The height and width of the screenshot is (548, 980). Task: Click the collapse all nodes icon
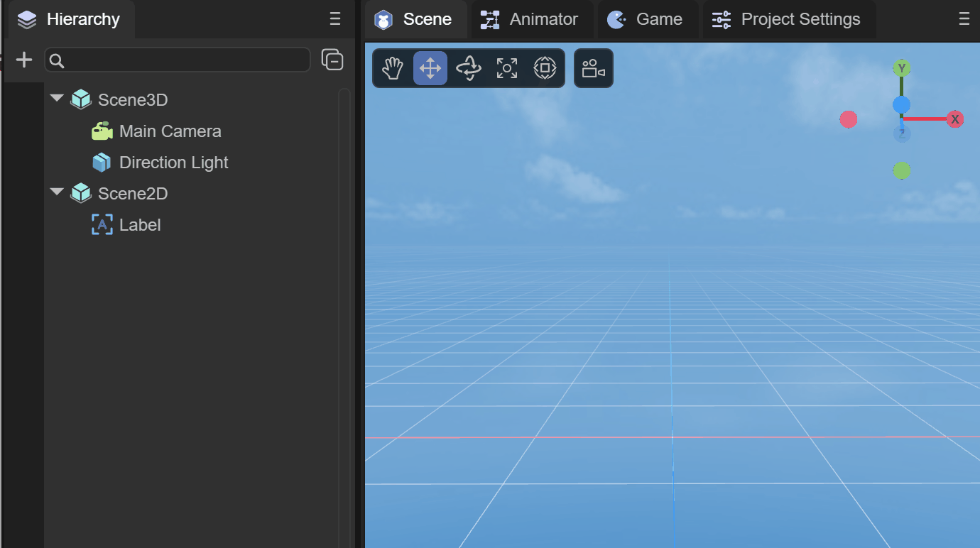332,60
